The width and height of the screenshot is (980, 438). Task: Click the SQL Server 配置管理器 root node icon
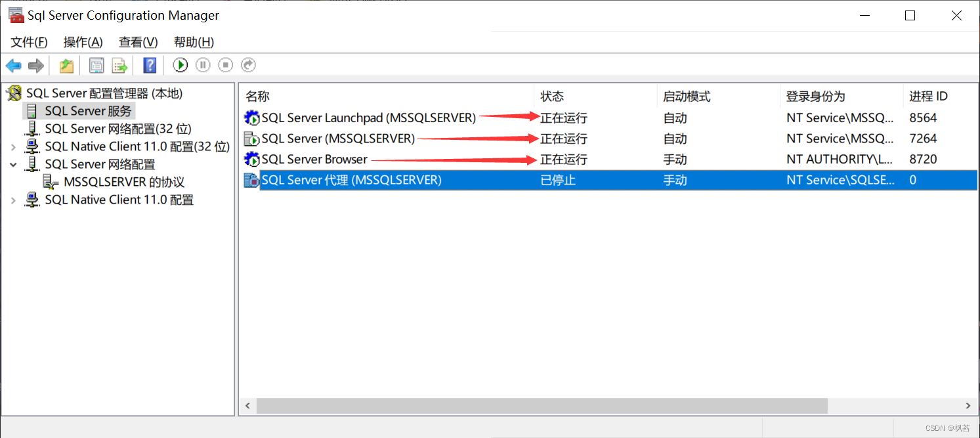tap(14, 93)
